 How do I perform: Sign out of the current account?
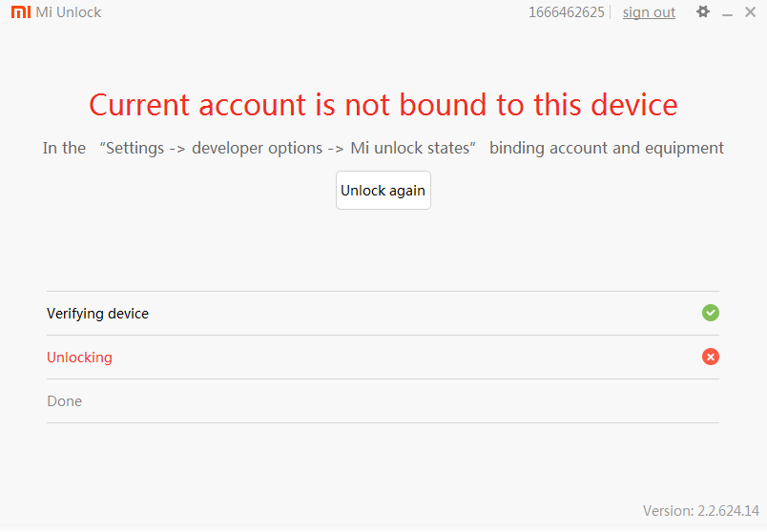(x=649, y=12)
